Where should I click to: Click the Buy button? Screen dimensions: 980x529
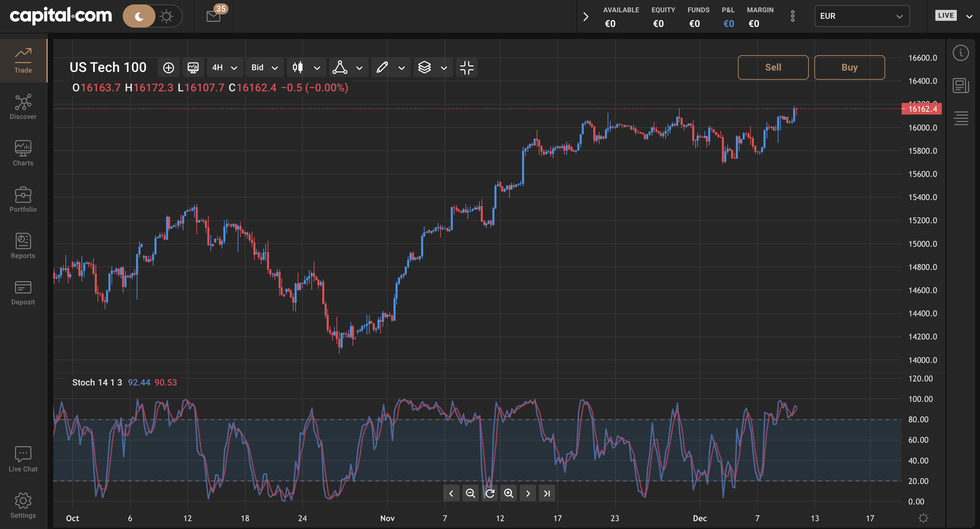tap(849, 67)
